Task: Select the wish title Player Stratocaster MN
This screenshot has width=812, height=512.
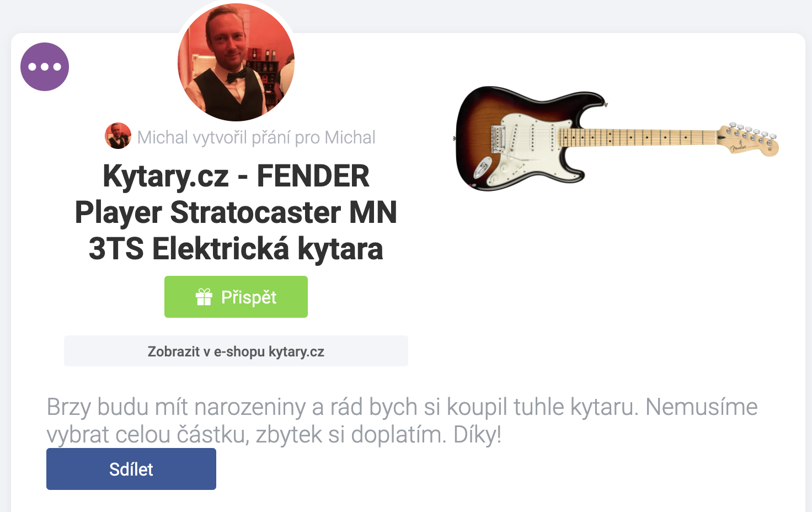Action: point(236,212)
